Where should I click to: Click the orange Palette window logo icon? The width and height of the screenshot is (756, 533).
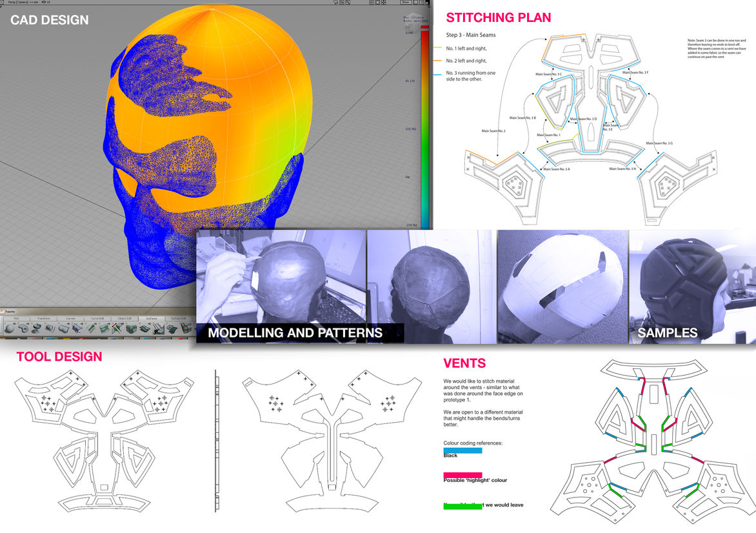point(3,311)
